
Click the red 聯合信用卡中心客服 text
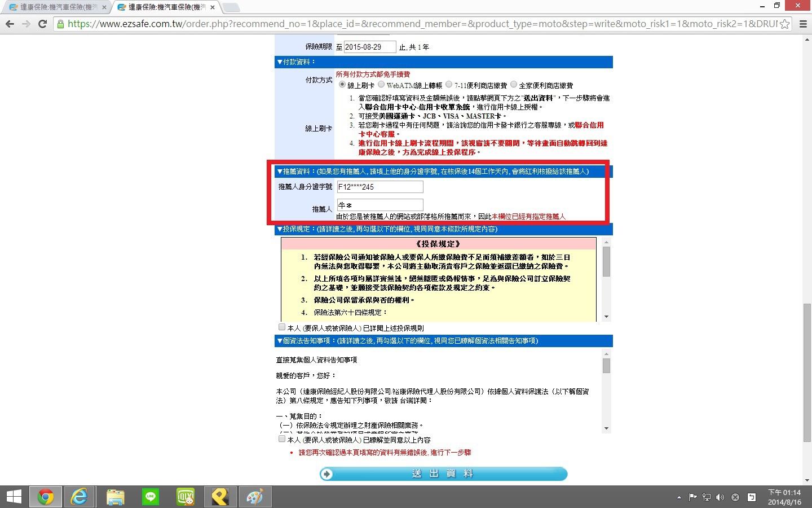482,130
